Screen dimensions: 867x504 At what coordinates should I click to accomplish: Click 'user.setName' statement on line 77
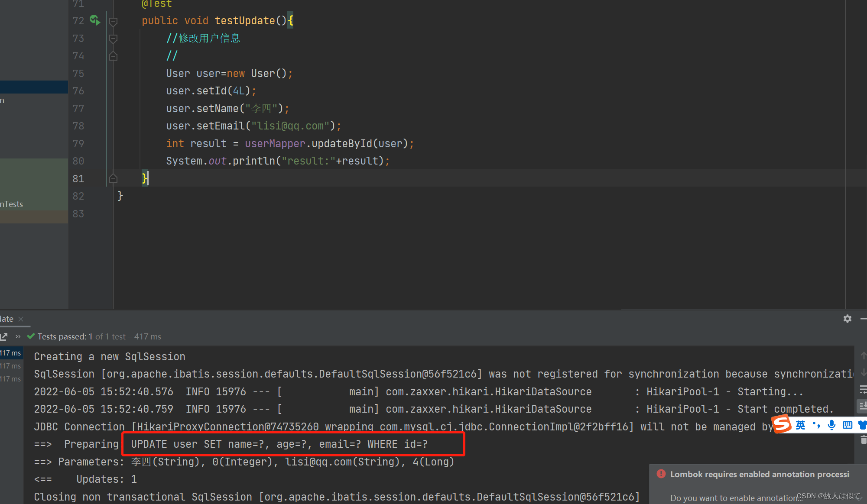tap(227, 109)
